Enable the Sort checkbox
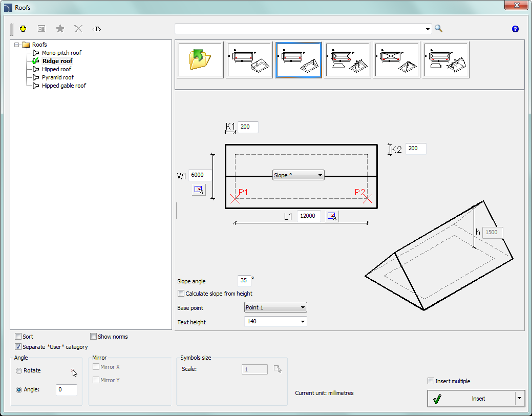Image resolution: width=532 pixels, height=416 pixels. click(x=18, y=337)
